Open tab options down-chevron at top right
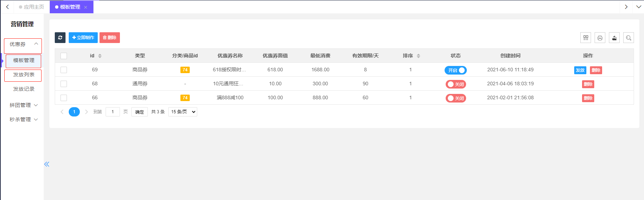Viewport: 644px width, 200px height. (638, 7)
